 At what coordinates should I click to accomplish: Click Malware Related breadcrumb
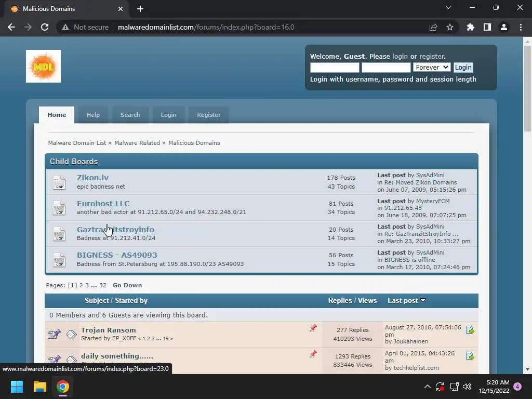tap(137, 143)
